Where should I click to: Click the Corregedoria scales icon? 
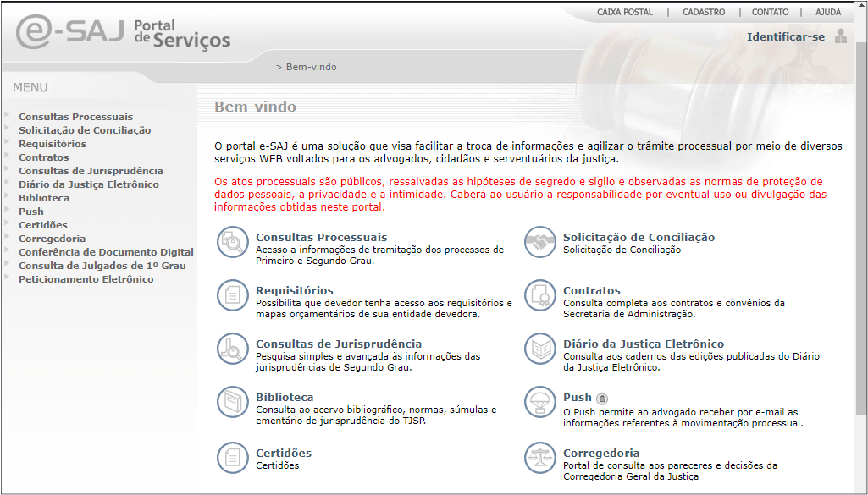(x=539, y=458)
